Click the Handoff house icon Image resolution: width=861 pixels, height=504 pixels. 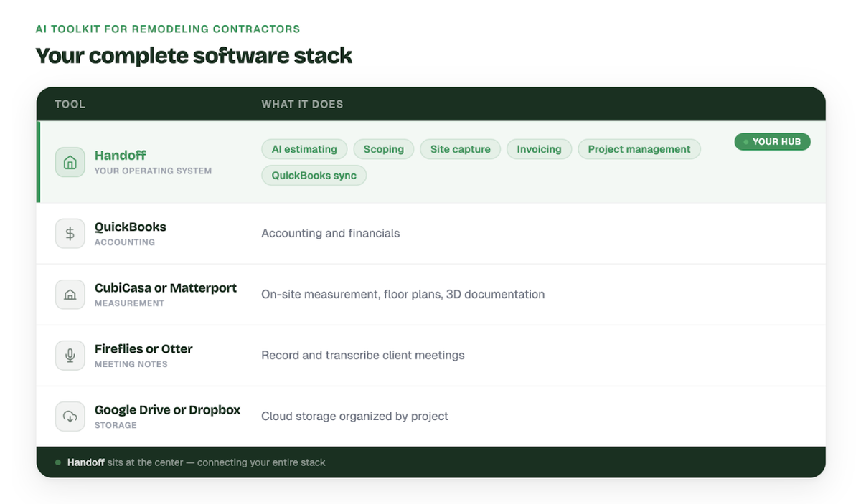(70, 162)
